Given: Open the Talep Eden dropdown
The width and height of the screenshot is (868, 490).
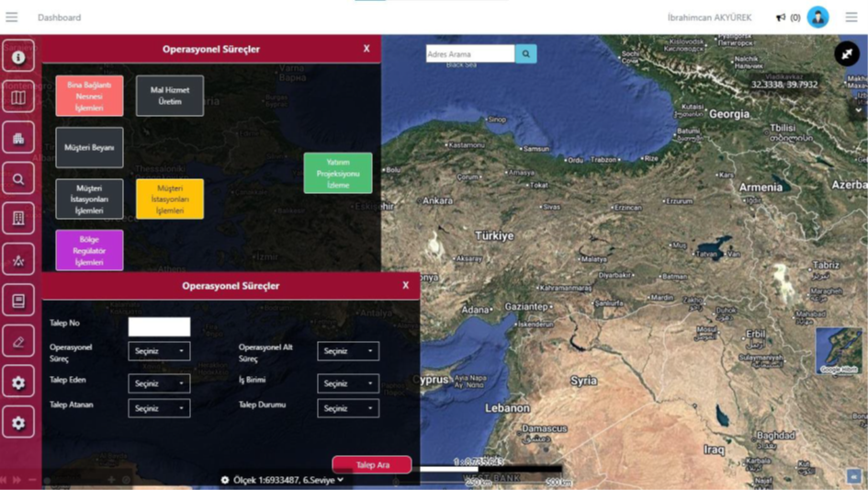Looking at the screenshot, I should coord(159,383).
